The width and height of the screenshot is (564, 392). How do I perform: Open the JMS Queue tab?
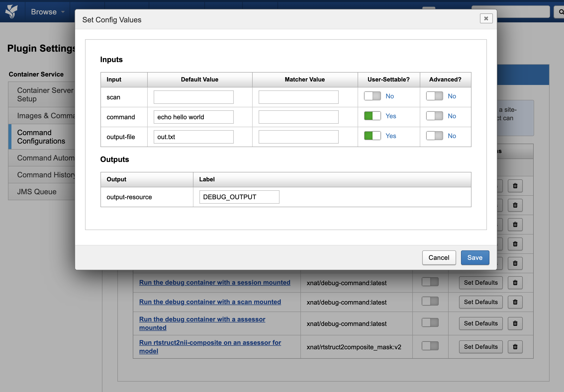pos(37,192)
